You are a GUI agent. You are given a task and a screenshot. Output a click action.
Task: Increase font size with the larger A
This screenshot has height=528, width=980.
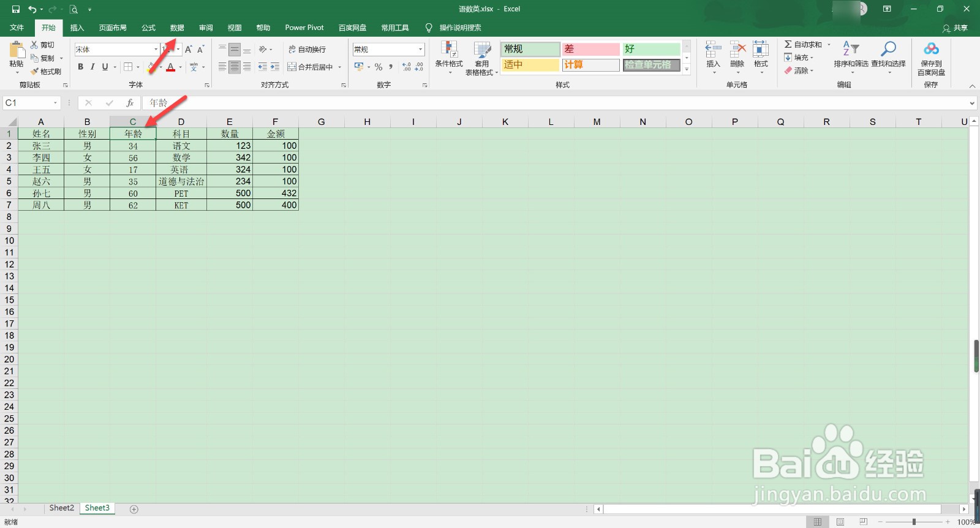pos(189,49)
